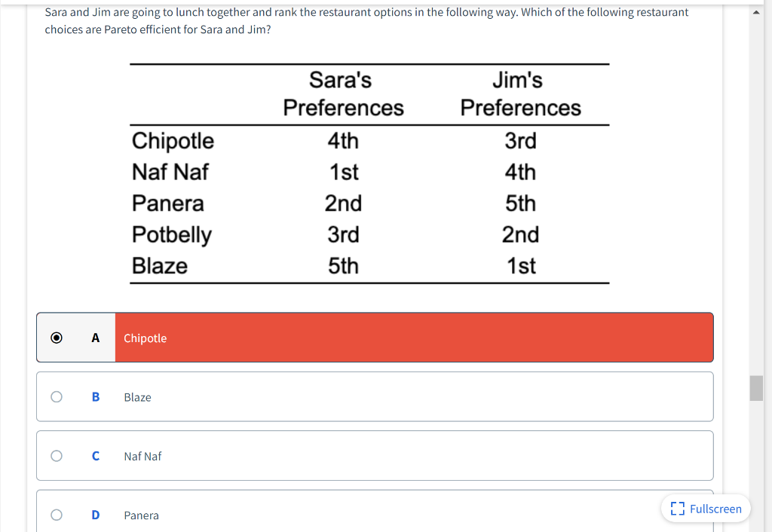Choose the Blaze answer option box
This screenshot has height=532, width=772.
point(413,396)
